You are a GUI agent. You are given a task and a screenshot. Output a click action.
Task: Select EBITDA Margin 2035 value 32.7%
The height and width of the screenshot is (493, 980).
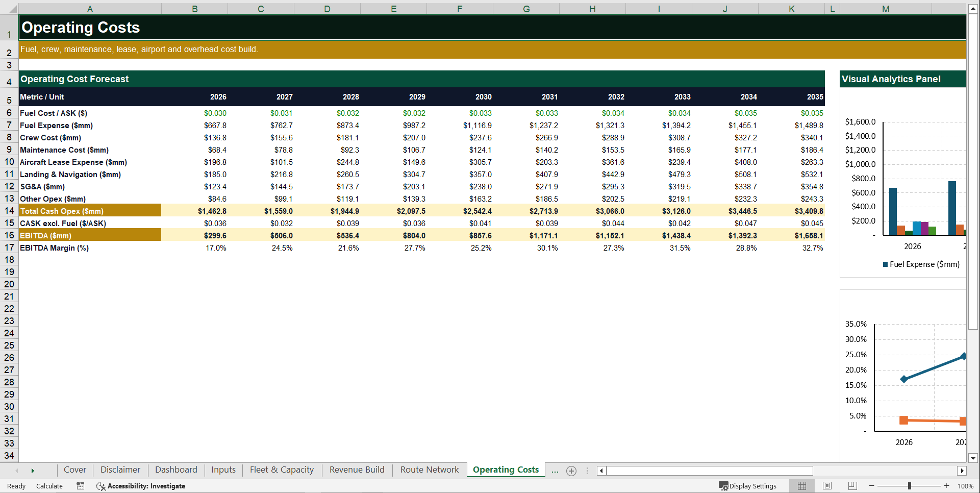pos(792,248)
